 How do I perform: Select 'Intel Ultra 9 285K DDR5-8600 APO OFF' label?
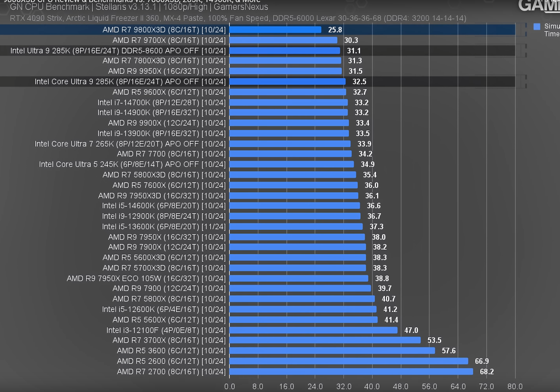point(118,51)
